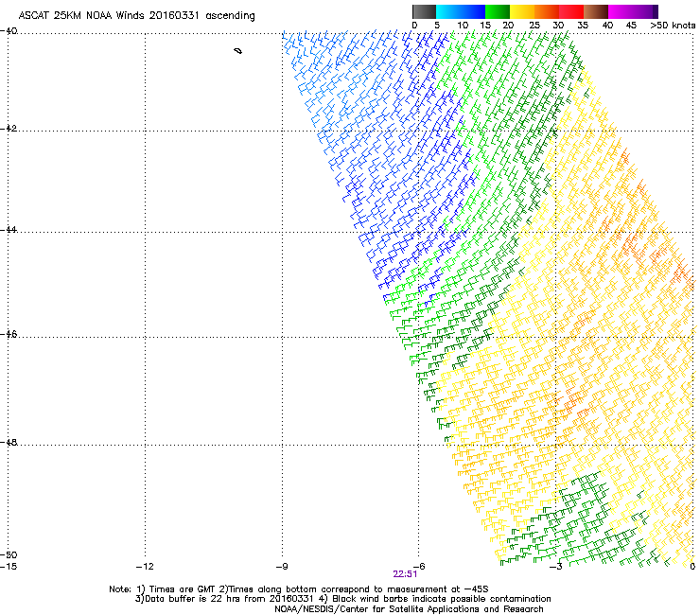Click the '-3' longitude axis label
The height and width of the screenshot is (615, 700).
[x=556, y=567]
